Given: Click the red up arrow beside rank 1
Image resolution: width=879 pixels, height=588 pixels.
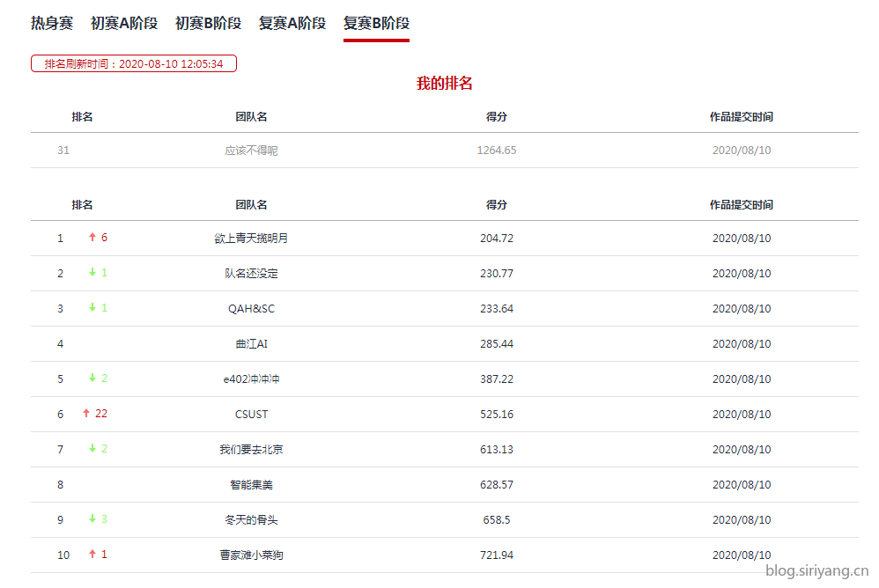Looking at the screenshot, I should click(92, 238).
